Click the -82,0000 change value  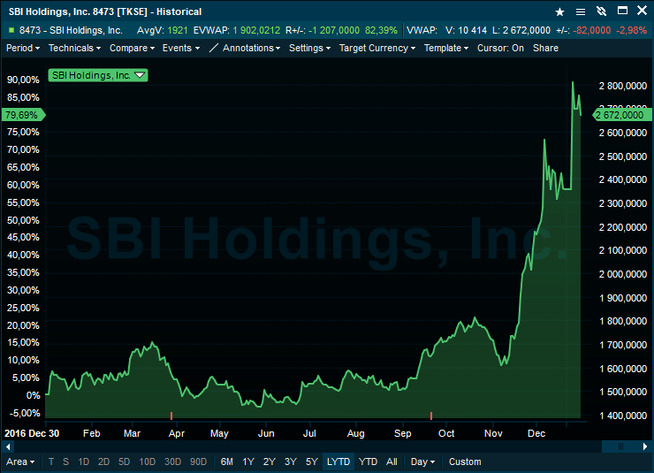592,30
